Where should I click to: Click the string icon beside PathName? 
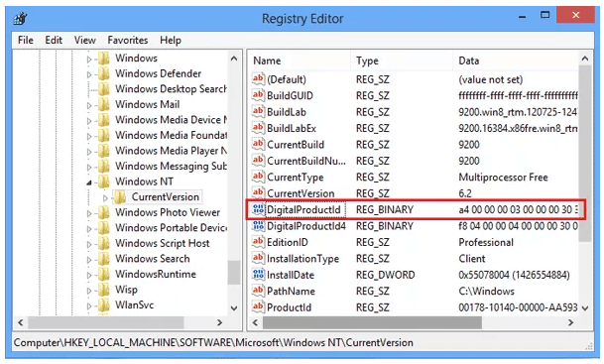[258, 291]
